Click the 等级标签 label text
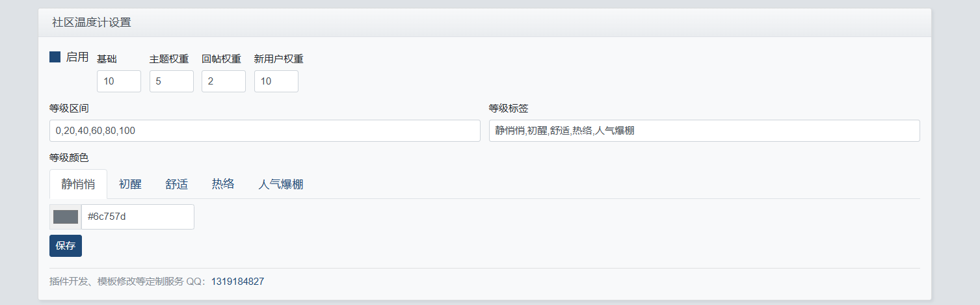This screenshot has width=980, height=305. [x=509, y=108]
